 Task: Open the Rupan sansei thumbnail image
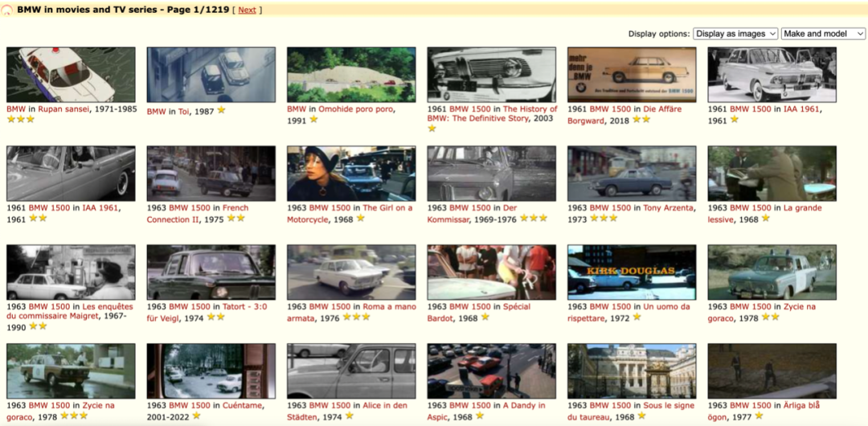[71, 75]
